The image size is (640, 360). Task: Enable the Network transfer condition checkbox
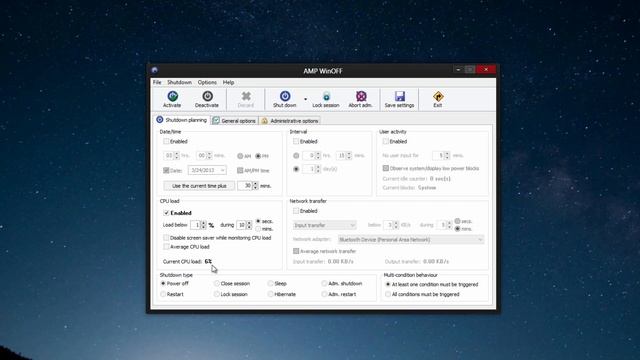coord(296,211)
